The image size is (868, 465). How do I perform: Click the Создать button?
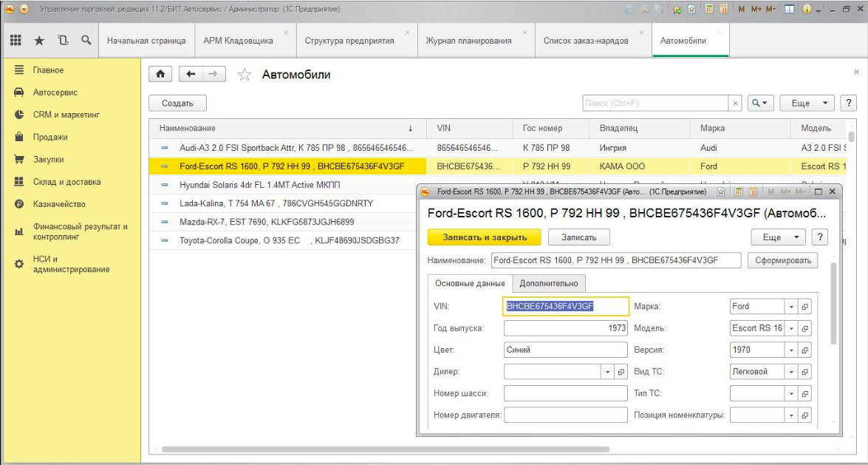[x=177, y=103]
